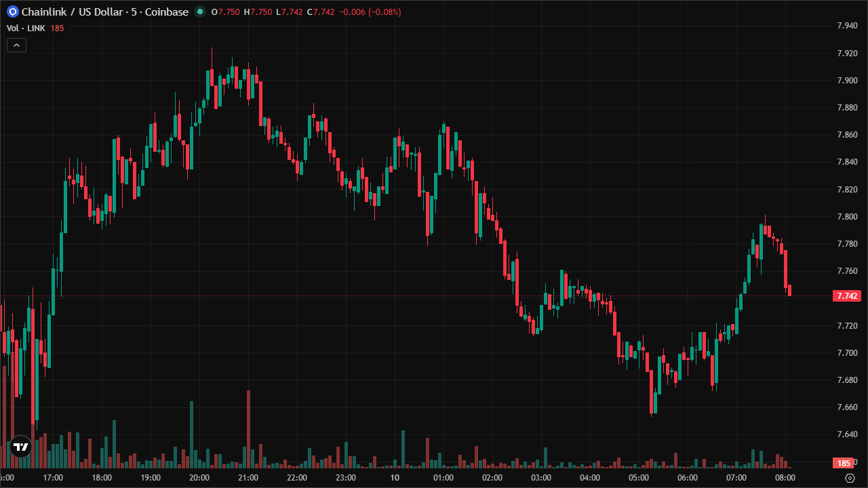Click the 7.920 price axis label
This screenshot has height=488, width=868.
tap(848, 53)
